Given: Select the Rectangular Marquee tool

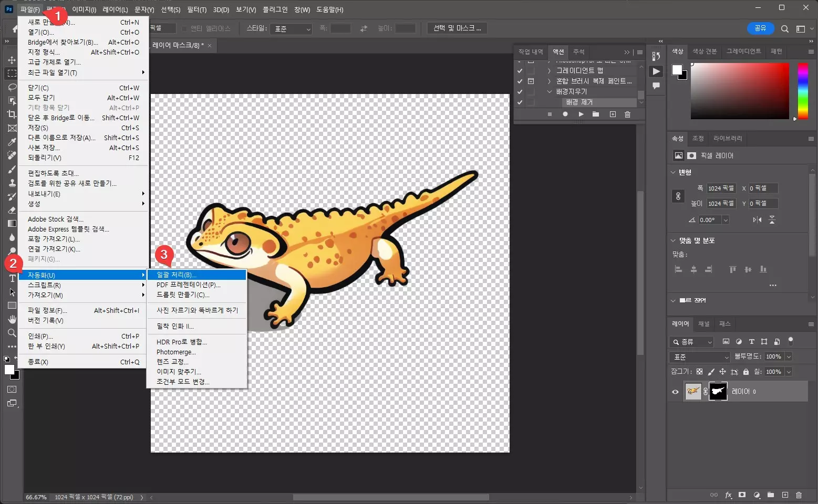Looking at the screenshot, I should (x=12, y=73).
